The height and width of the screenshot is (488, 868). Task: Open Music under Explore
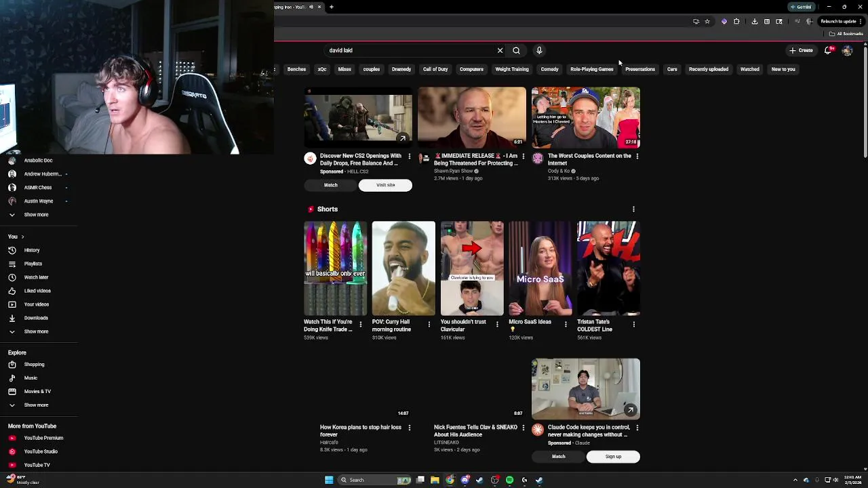[x=31, y=378]
